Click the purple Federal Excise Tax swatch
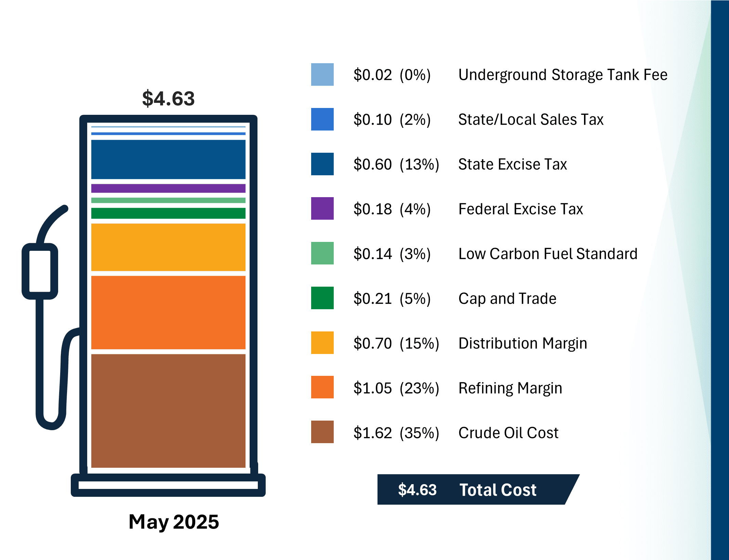This screenshot has height=560, width=729. point(322,208)
